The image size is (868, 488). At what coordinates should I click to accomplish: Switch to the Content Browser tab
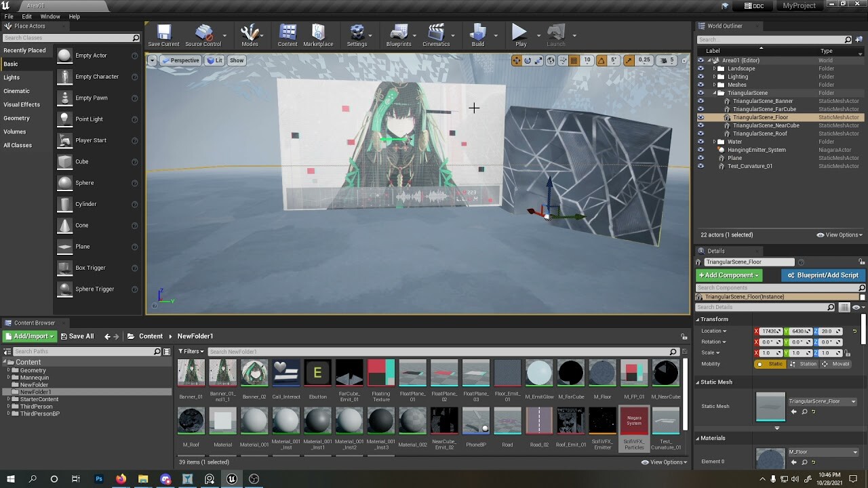click(x=35, y=323)
